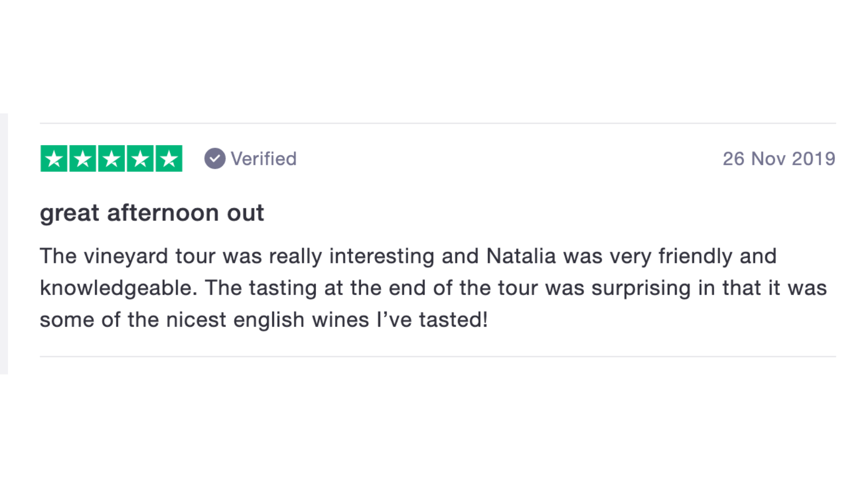Click the first green rating star

coord(54,159)
